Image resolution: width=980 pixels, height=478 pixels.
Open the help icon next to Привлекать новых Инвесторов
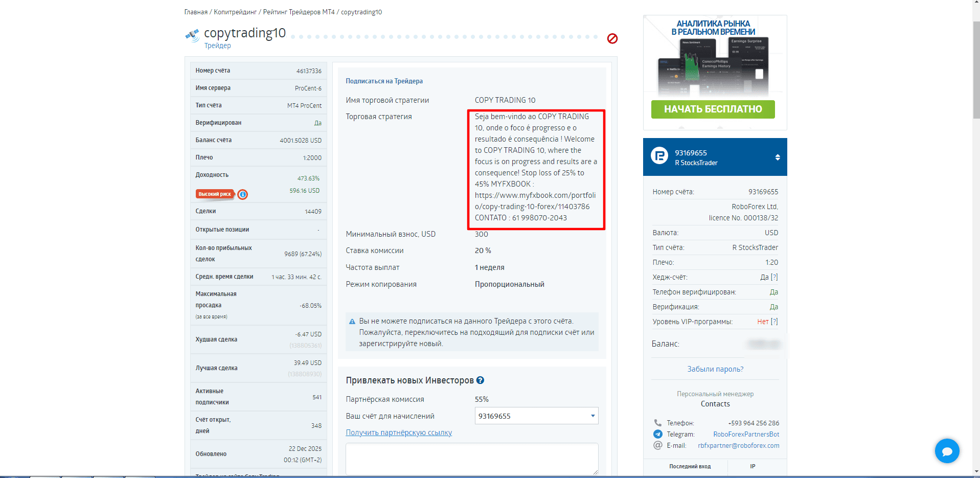click(480, 380)
